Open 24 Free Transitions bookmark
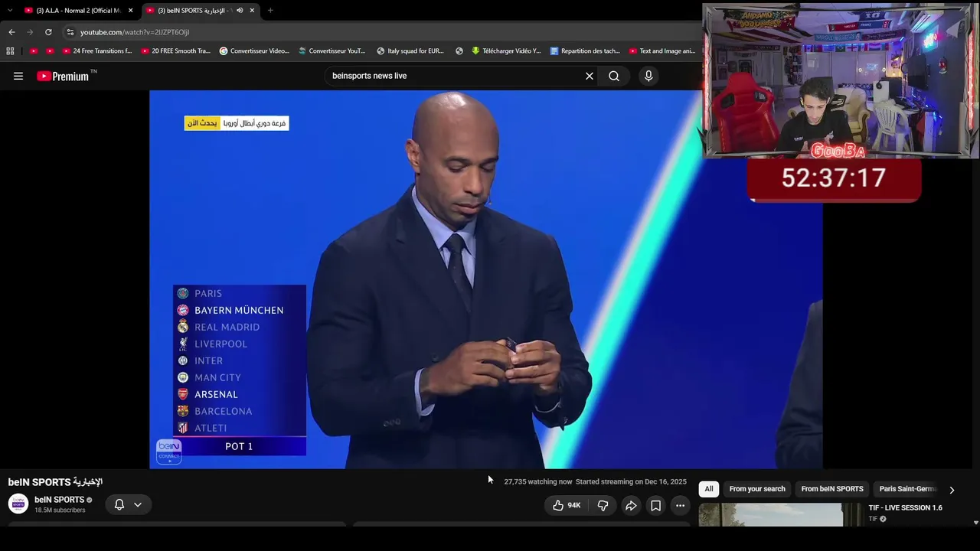 click(96, 51)
